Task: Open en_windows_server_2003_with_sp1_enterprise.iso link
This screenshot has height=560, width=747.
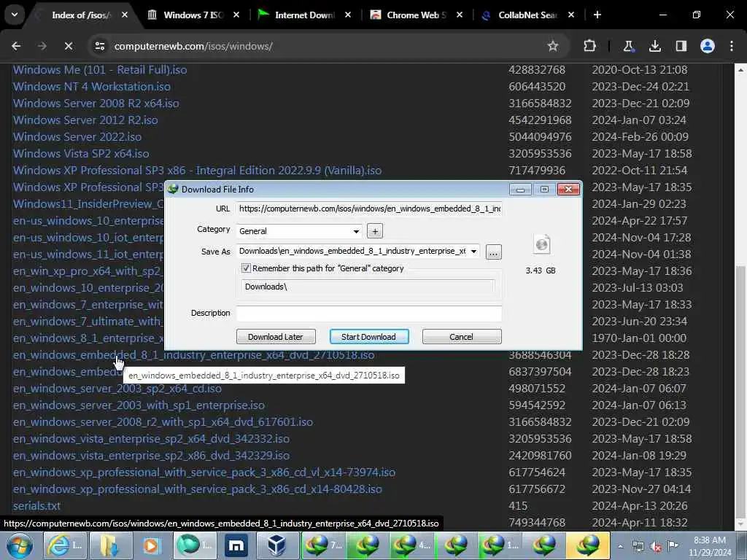Action: (x=139, y=405)
